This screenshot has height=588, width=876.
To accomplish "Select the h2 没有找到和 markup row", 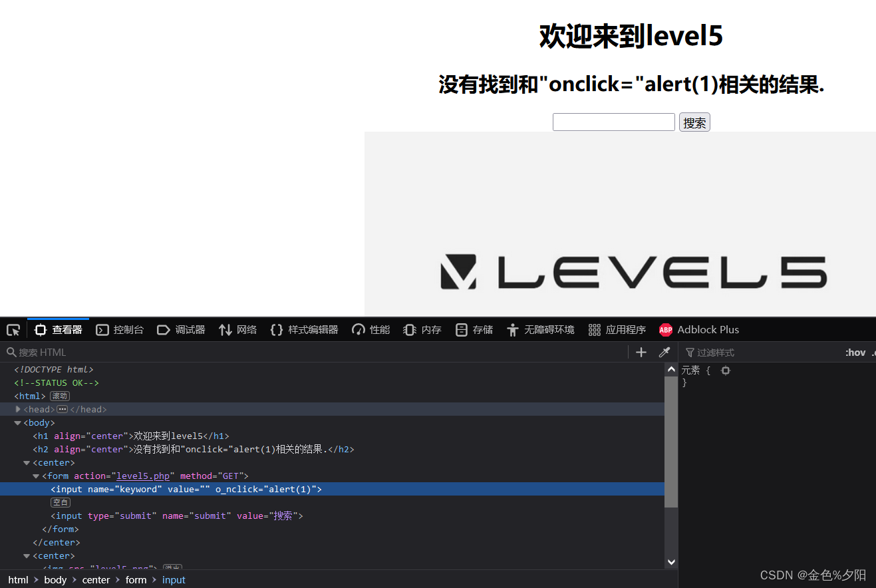I will click(x=332, y=449).
